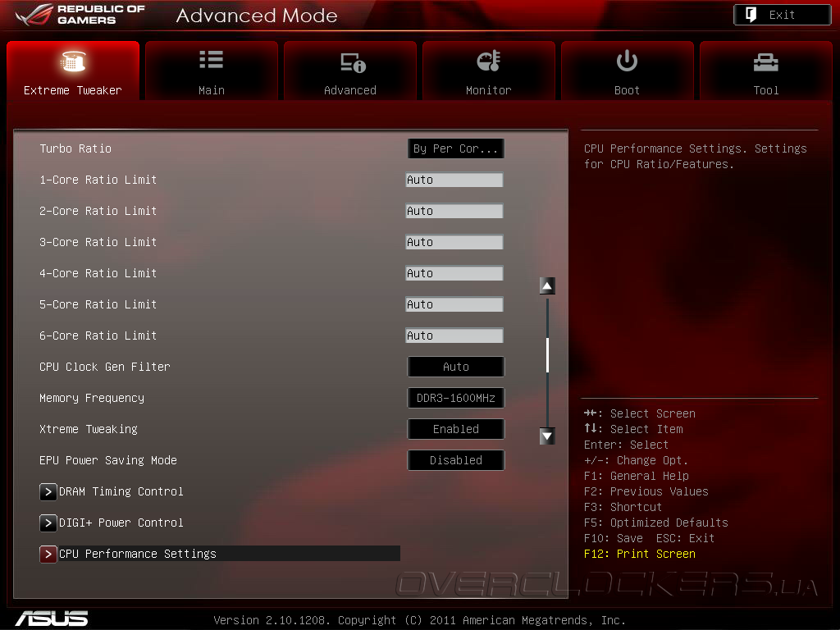Click the Extreme Tweaker chip icon

tap(73, 61)
